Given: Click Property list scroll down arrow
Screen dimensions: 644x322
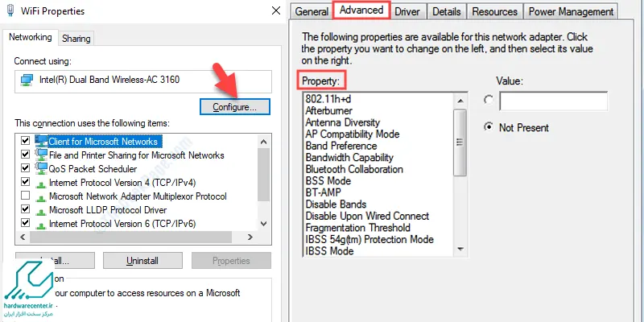Looking at the screenshot, I should point(460,249).
